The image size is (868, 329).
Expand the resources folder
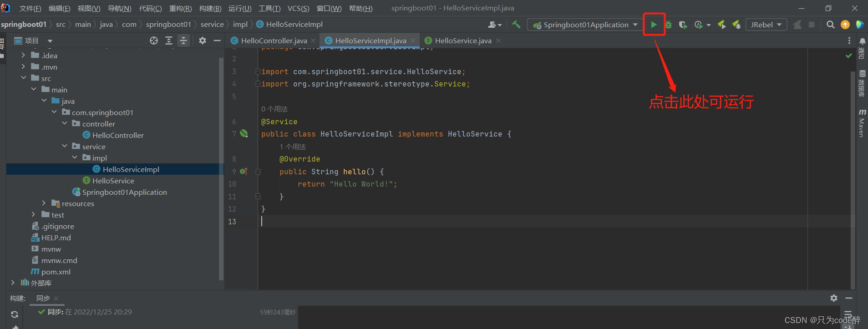coord(44,203)
